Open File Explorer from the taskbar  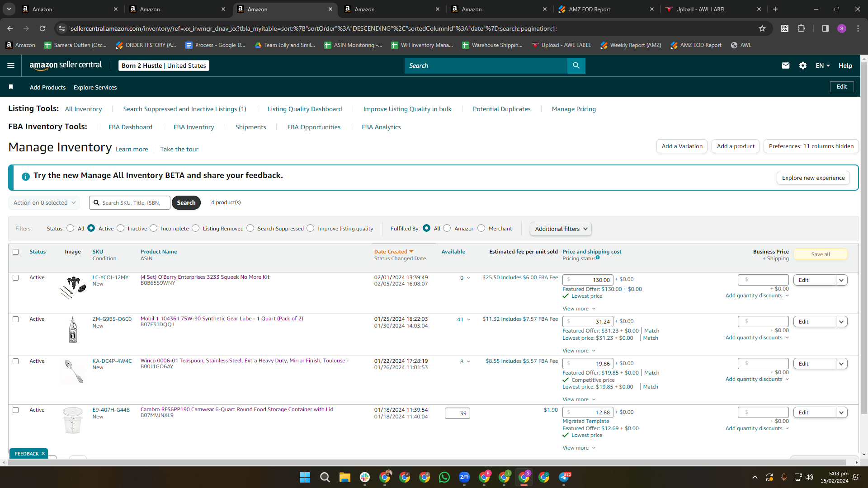pyautogui.click(x=345, y=477)
